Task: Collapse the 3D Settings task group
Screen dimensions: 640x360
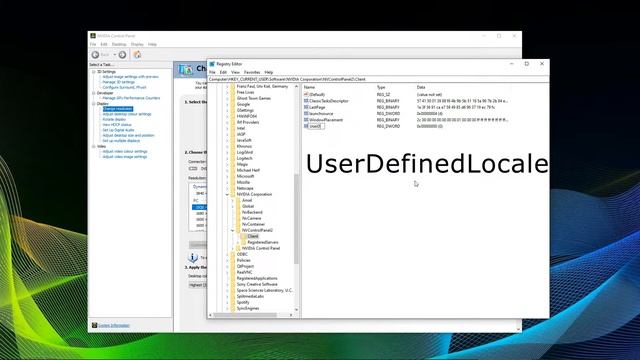Action: click(93, 72)
